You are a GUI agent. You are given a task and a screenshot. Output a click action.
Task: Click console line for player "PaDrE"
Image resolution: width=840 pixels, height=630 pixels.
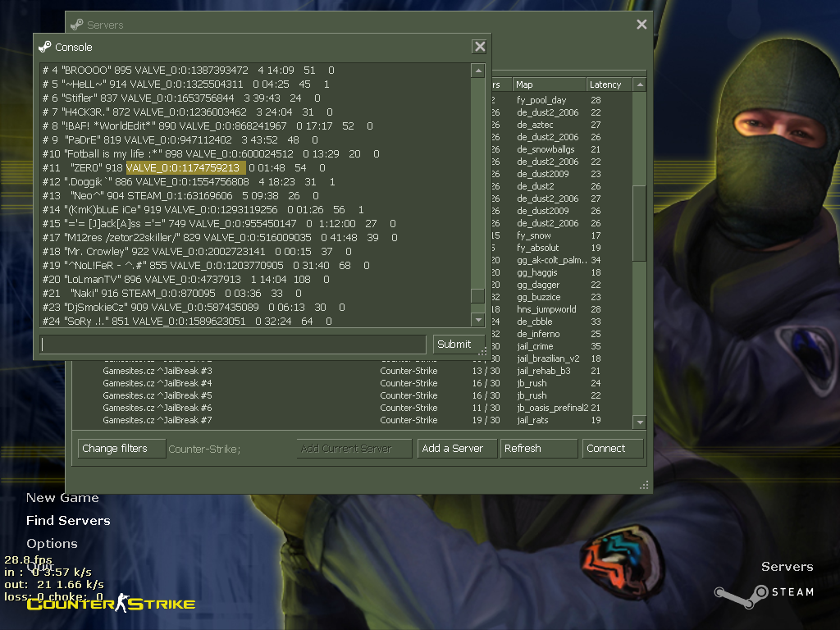(x=180, y=139)
